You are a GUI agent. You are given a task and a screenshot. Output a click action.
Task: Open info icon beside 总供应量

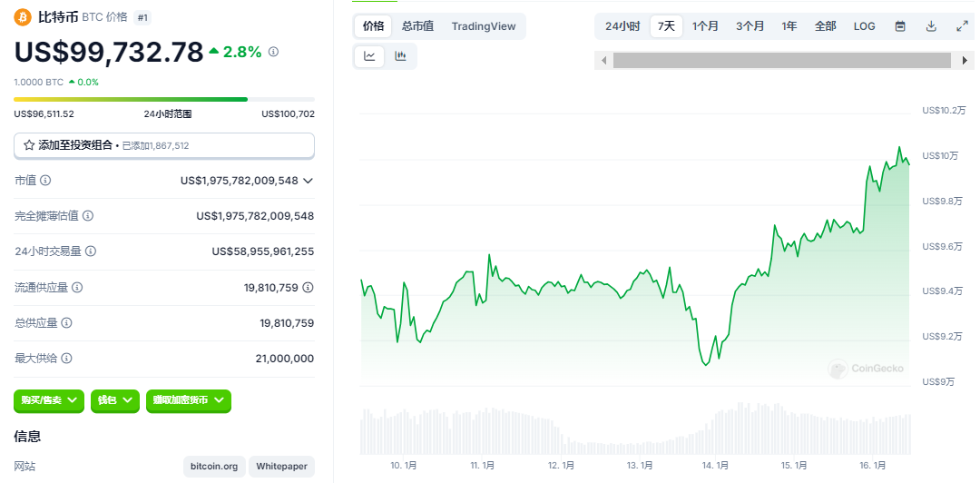tap(67, 323)
